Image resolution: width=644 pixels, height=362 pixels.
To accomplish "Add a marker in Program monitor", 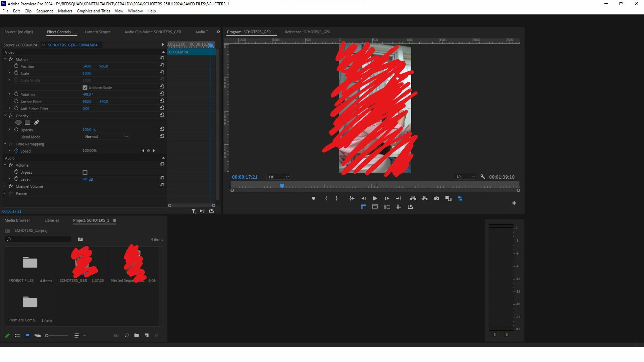I will tap(313, 198).
